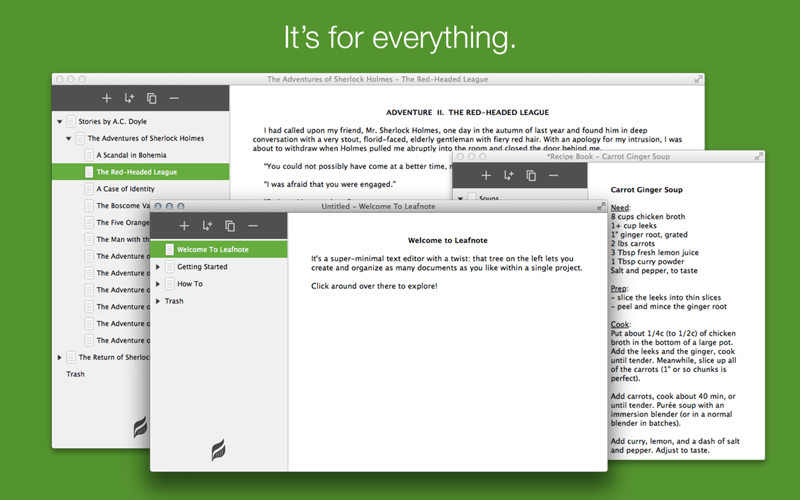
Task: Select The Red-Headed League document
Action: tap(140, 172)
